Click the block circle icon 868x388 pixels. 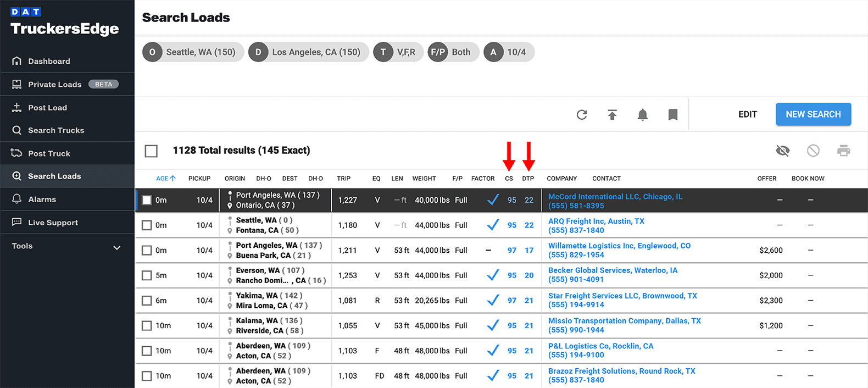point(813,151)
